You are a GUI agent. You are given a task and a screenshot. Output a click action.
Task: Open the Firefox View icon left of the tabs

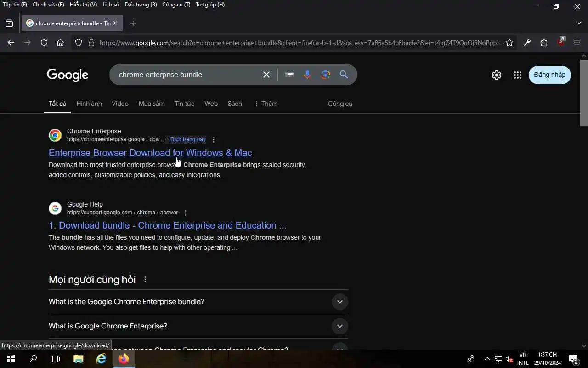coord(9,23)
